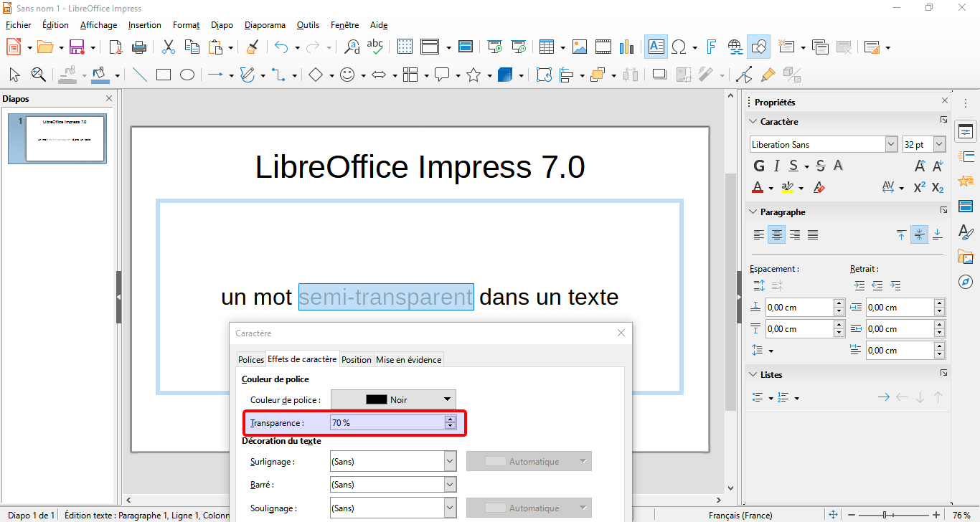The image size is (980, 522).
Task: Insert a hyperlink (globe icon)
Action: (735, 47)
